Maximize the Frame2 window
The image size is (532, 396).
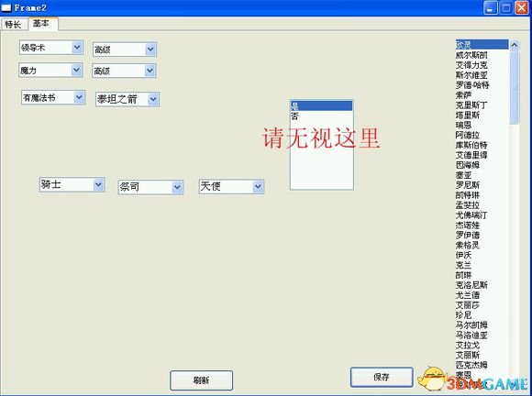[x=506, y=7]
